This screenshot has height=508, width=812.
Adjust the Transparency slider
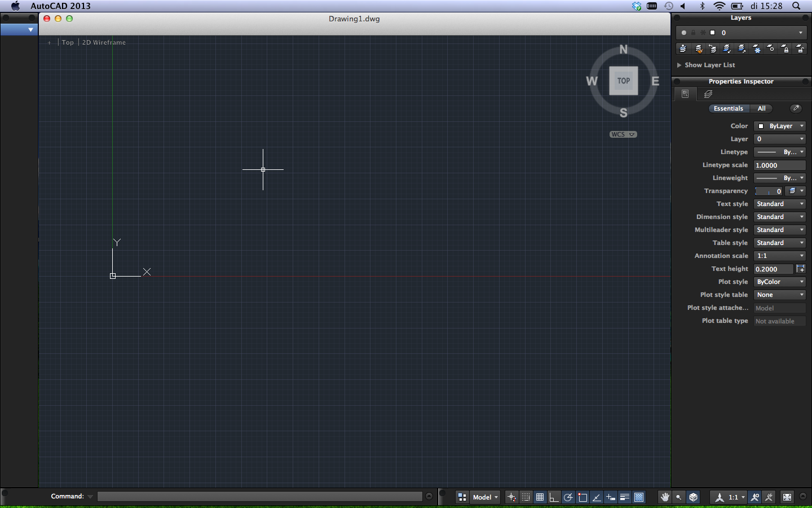[x=769, y=191]
